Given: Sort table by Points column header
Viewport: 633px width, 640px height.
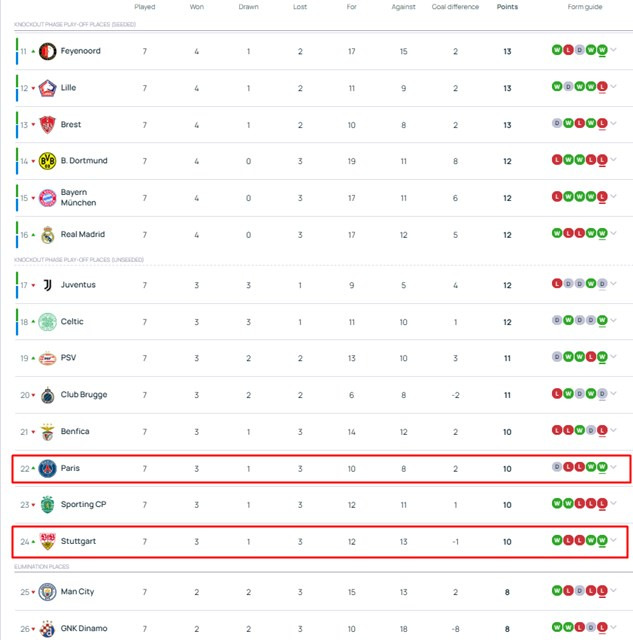Looking at the screenshot, I should pos(507,7).
